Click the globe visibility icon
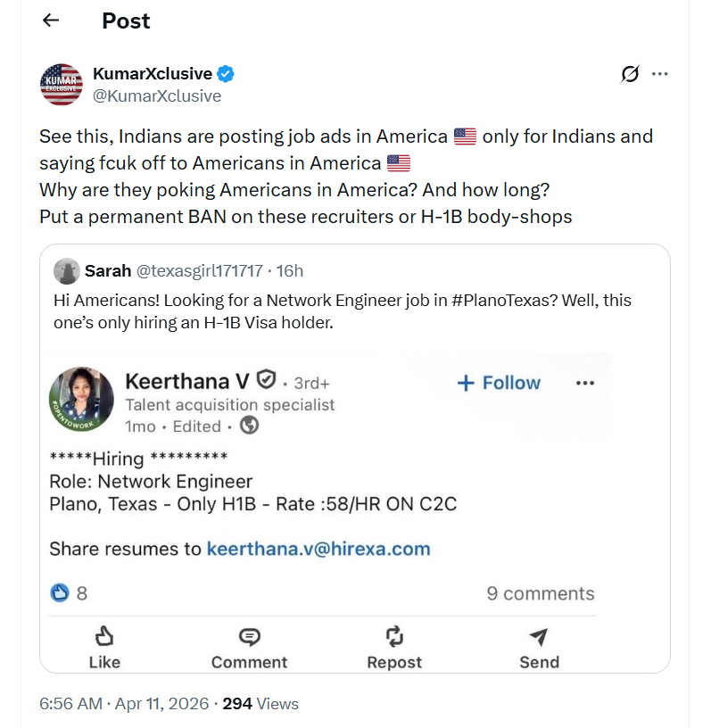Screen dimensions: 711x728 point(250,426)
